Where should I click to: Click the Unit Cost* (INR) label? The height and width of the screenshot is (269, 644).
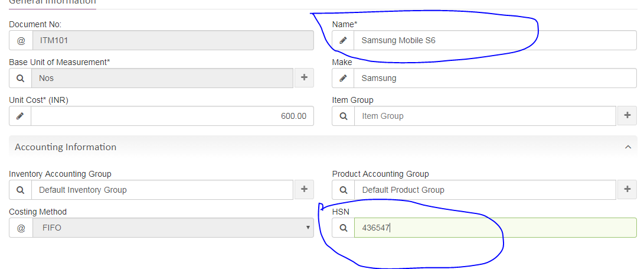(38, 100)
